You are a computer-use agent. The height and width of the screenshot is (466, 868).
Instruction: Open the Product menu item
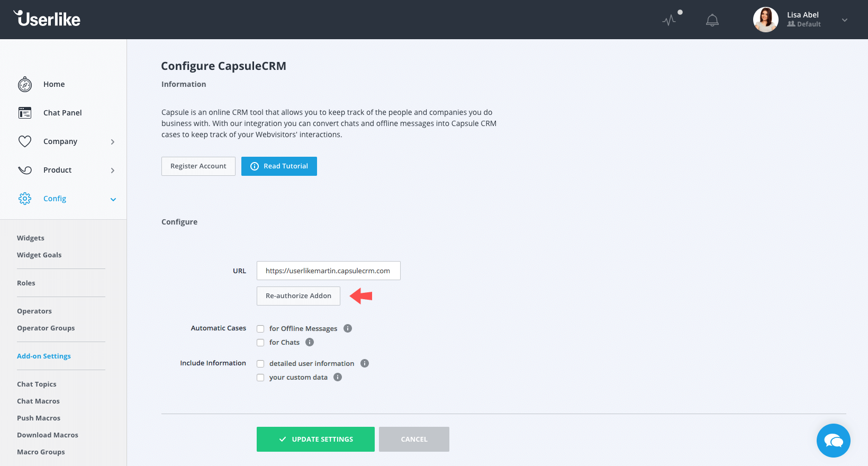point(57,170)
